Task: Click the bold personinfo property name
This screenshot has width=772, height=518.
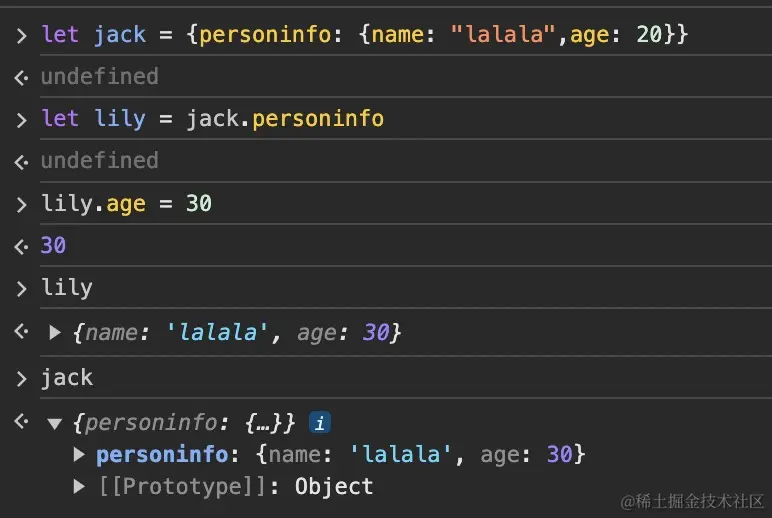Action: pos(162,454)
